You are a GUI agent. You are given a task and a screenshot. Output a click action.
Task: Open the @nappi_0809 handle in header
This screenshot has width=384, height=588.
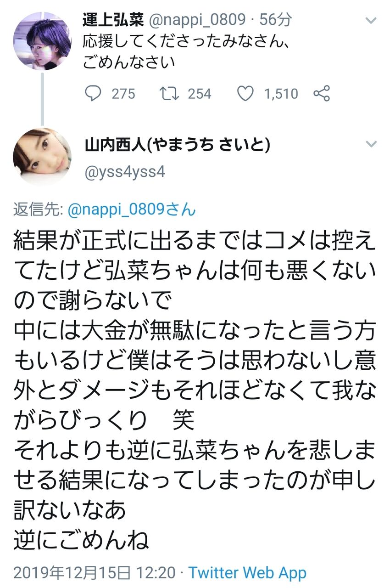click(x=198, y=20)
